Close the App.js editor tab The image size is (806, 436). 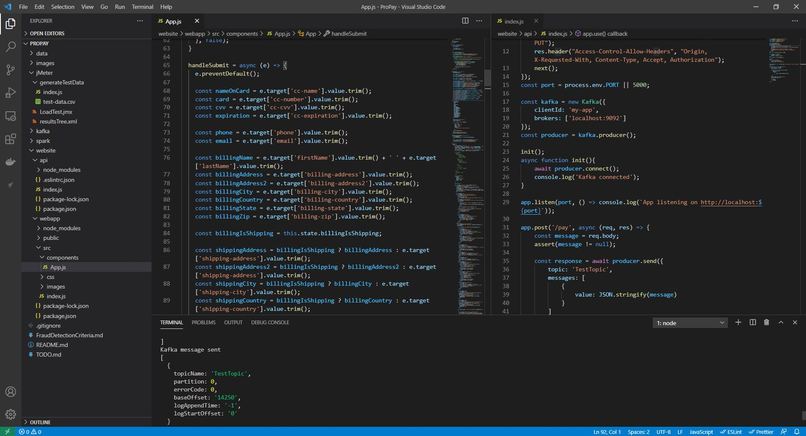197,21
